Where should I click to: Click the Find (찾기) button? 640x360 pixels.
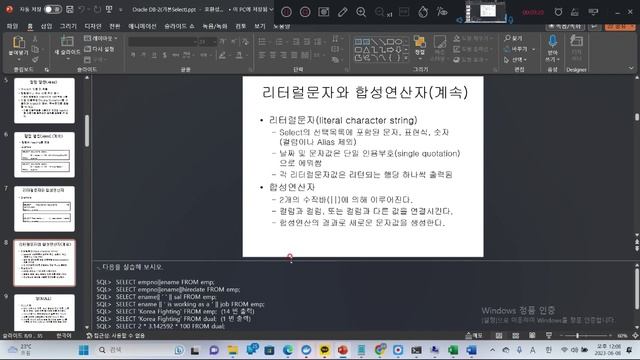513,38
